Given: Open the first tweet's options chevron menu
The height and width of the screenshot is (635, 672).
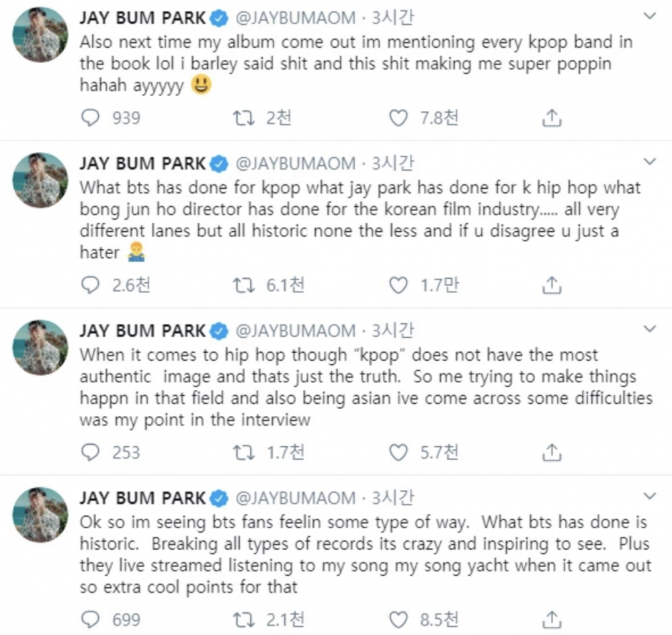Looking at the screenshot, I should (649, 15).
